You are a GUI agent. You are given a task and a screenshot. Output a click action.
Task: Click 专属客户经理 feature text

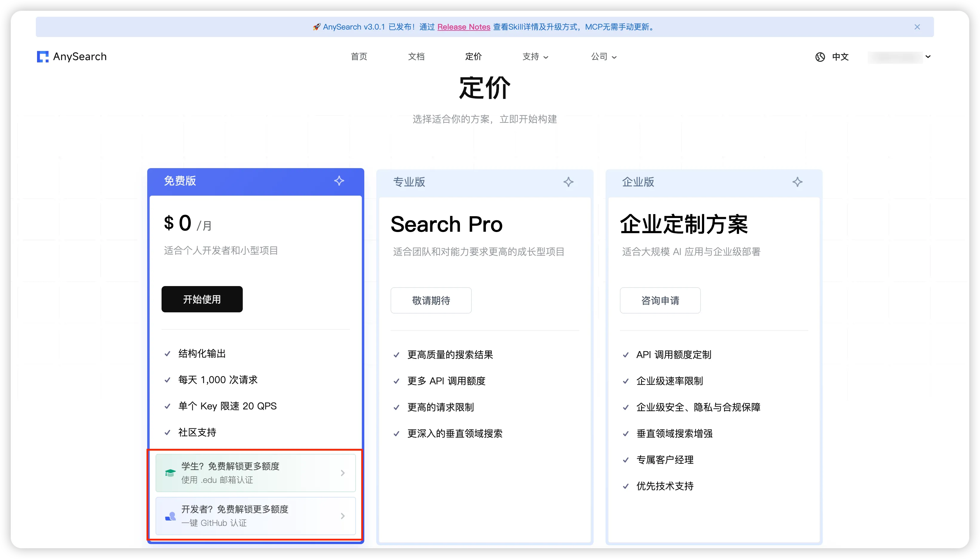pyautogui.click(x=665, y=460)
